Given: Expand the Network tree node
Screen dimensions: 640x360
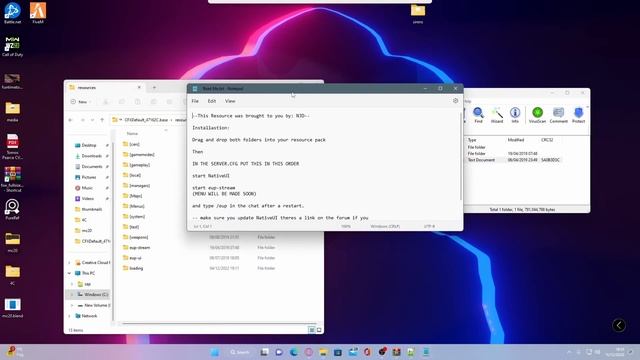Looking at the screenshot, I should (69, 316).
